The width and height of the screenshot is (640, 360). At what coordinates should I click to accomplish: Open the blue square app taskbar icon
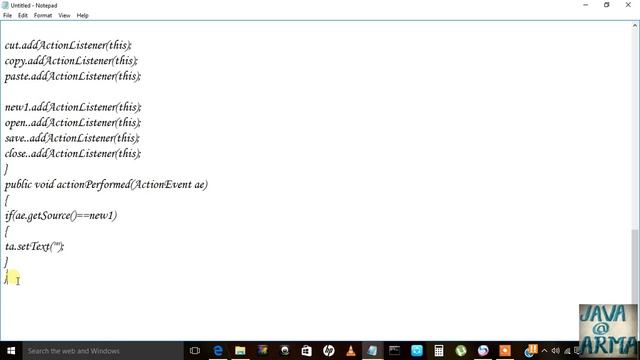point(417,351)
